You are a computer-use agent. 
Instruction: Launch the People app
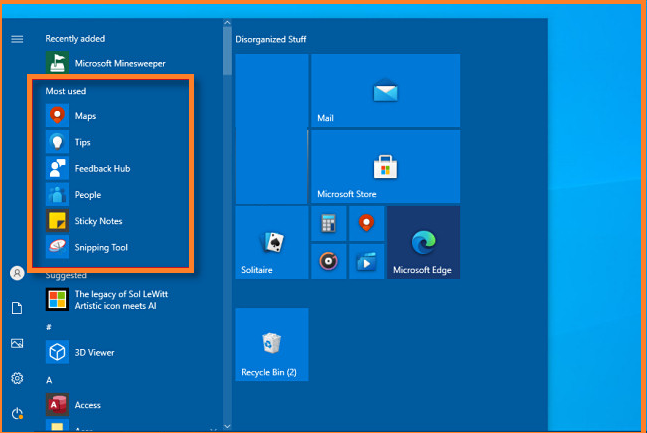pyautogui.click(x=74, y=195)
